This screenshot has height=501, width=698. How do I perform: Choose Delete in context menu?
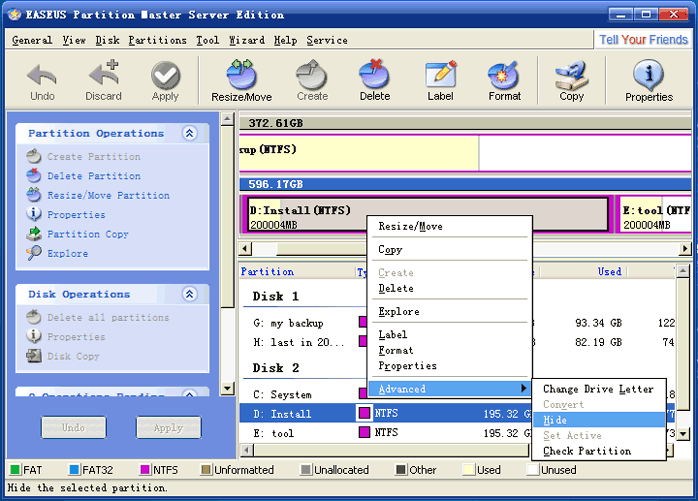[x=450, y=288]
